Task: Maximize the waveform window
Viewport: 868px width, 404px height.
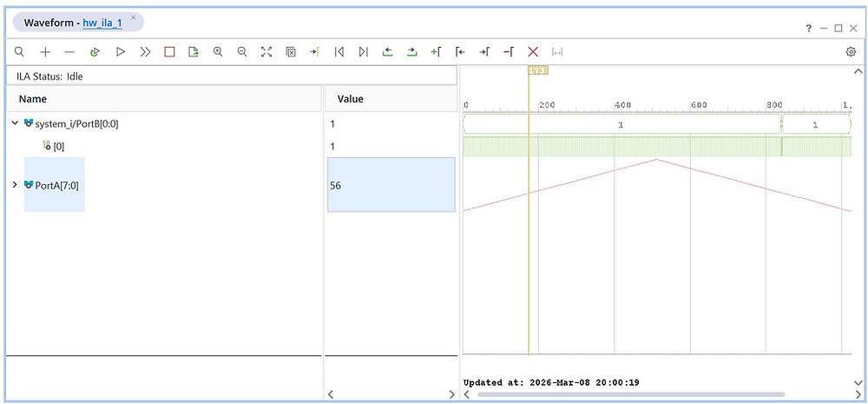Action: pos(838,29)
